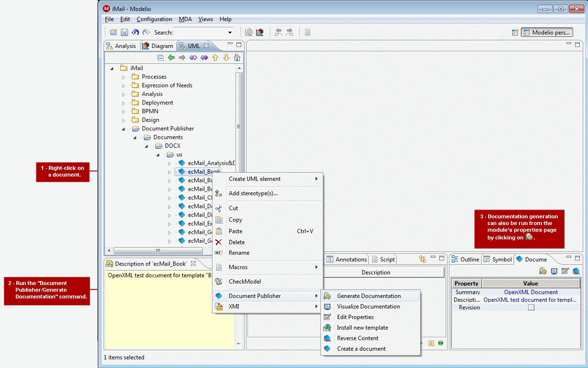
Task: Click the home icon in UML navigator
Action: pos(237,58)
